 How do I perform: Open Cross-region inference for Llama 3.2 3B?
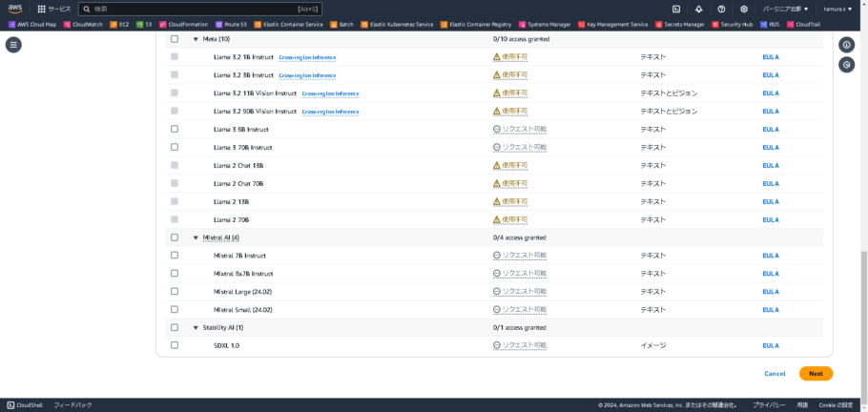point(307,75)
